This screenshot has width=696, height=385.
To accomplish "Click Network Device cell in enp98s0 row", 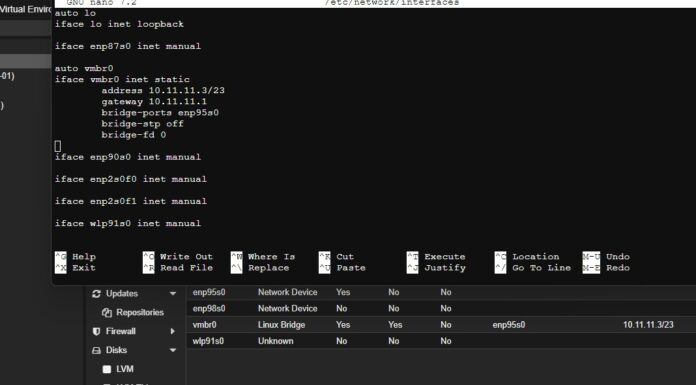I will point(288,309).
